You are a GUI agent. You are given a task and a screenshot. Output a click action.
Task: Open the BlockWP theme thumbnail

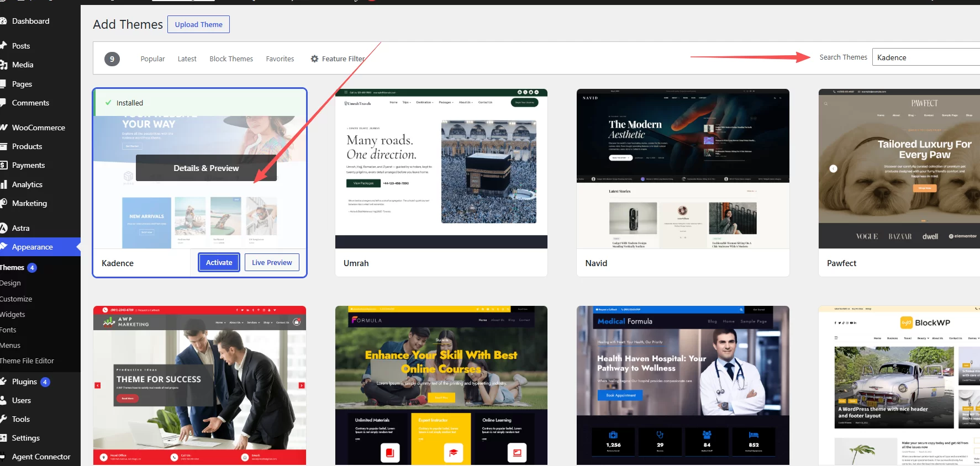[899, 385]
